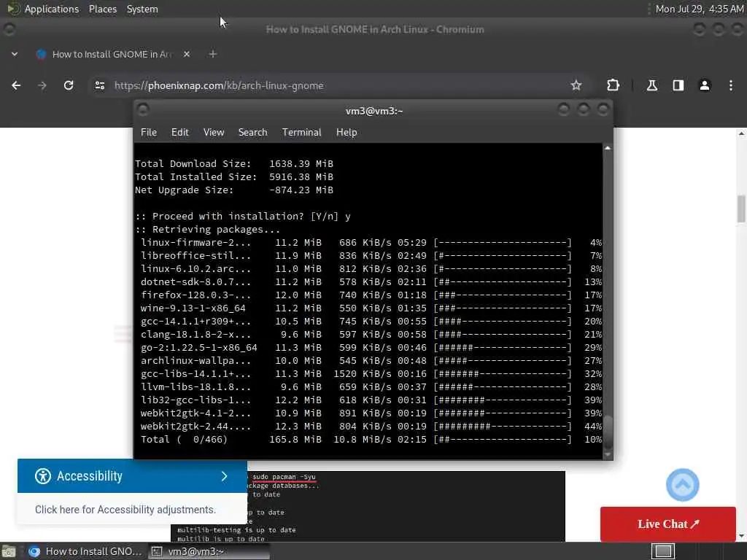Image resolution: width=747 pixels, height=560 pixels.
Task: Open the terminal Help menu
Action: 347,133
